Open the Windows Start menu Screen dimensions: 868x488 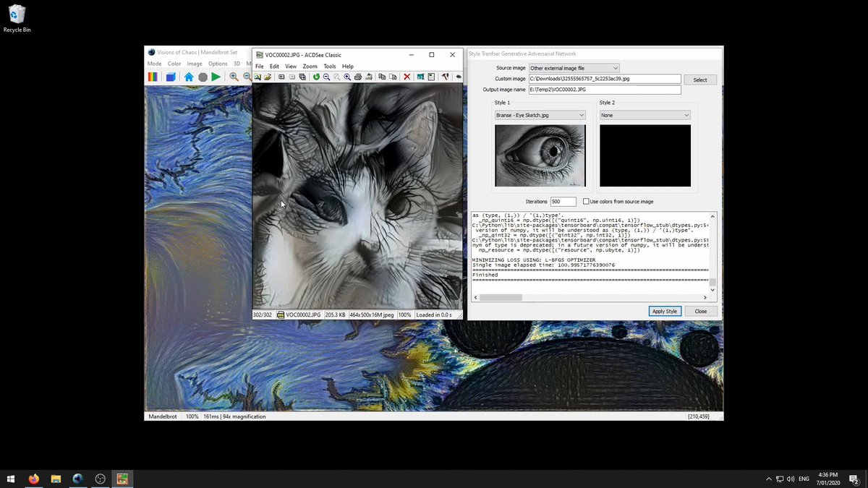11,479
